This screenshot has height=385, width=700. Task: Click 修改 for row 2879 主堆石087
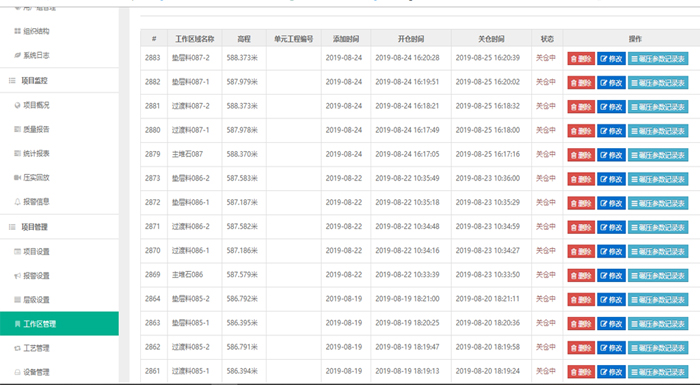click(x=611, y=155)
